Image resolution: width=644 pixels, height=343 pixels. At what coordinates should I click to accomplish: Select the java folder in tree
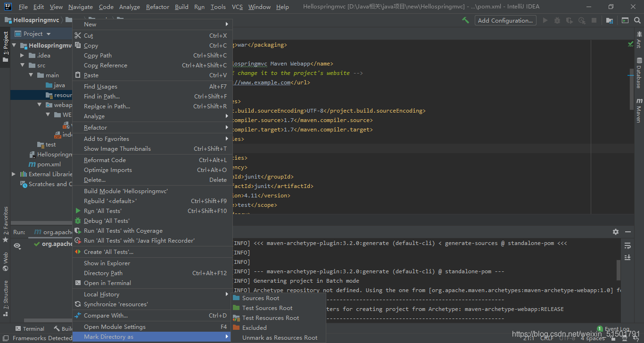(56, 85)
